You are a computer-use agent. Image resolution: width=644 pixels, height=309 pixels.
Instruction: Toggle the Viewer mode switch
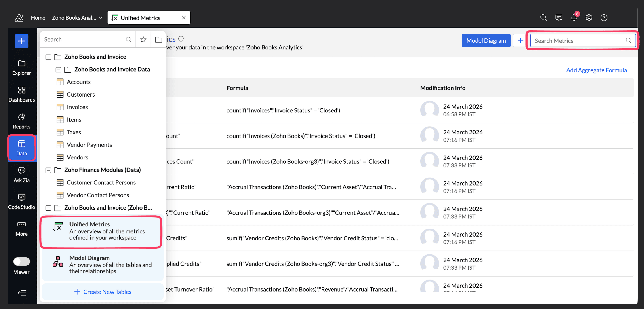pos(21,261)
